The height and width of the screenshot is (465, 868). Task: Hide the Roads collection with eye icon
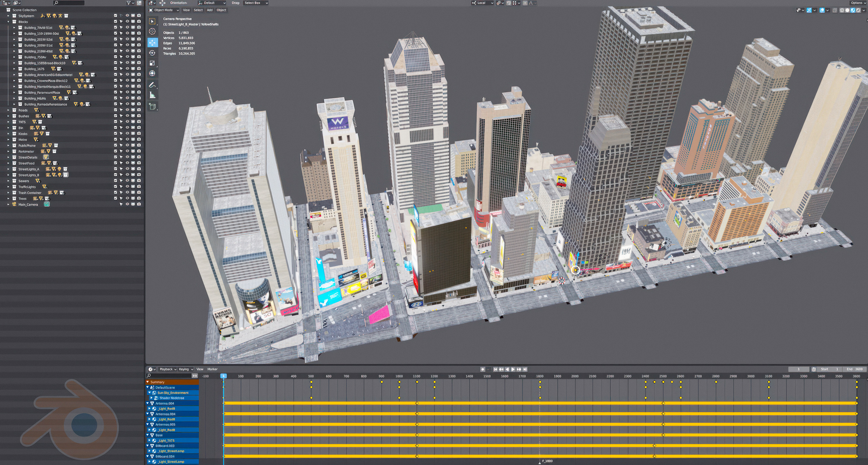(x=127, y=110)
